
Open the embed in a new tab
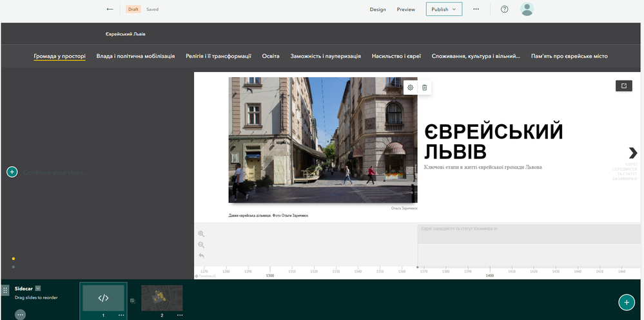623,86
